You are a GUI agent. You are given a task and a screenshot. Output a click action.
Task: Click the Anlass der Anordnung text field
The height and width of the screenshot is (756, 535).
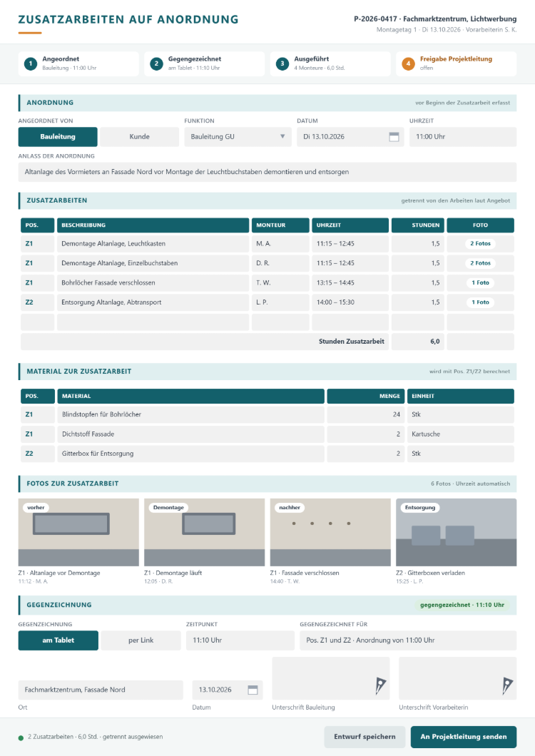(267, 172)
